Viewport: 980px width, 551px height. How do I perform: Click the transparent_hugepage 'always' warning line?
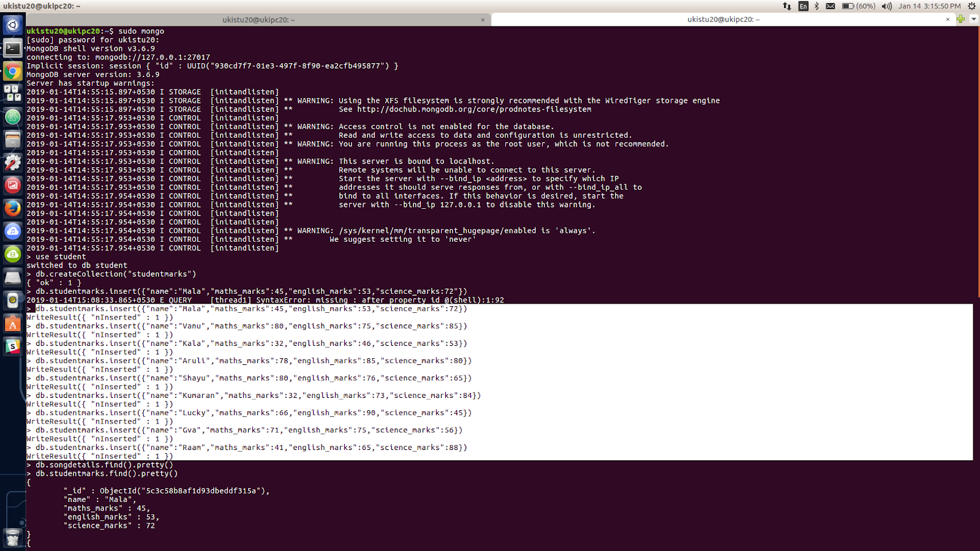point(446,231)
